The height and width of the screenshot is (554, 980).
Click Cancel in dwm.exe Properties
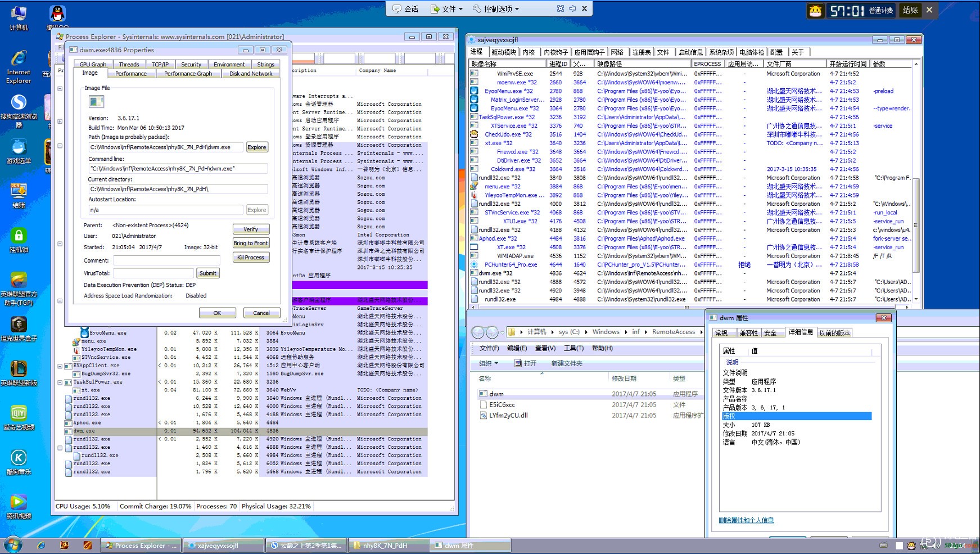(261, 313)
